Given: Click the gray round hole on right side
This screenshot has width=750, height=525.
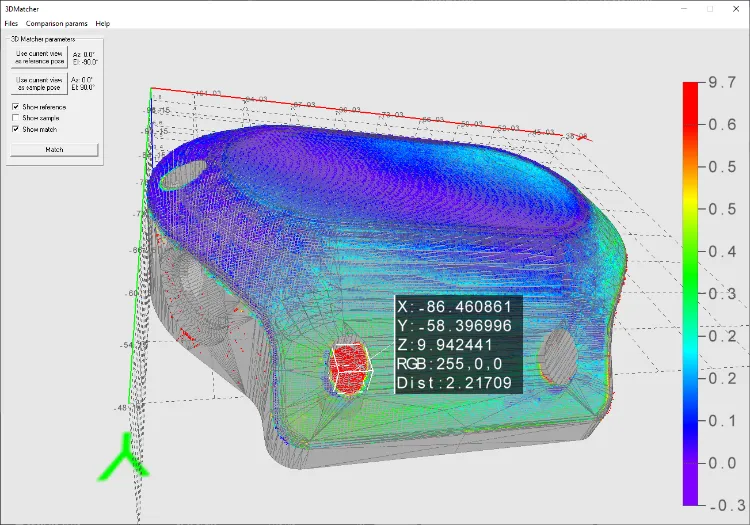Looking at the screenshot, I should point(556,357).
